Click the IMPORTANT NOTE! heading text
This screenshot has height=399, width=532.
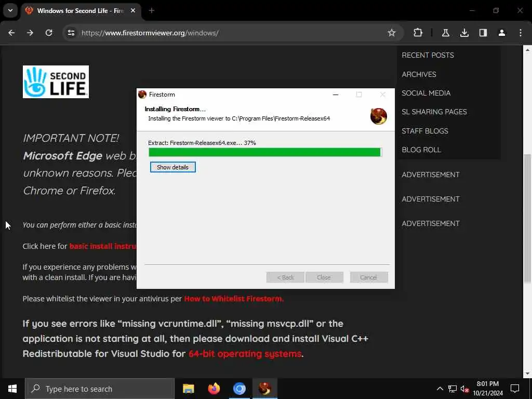pos(71,138)
